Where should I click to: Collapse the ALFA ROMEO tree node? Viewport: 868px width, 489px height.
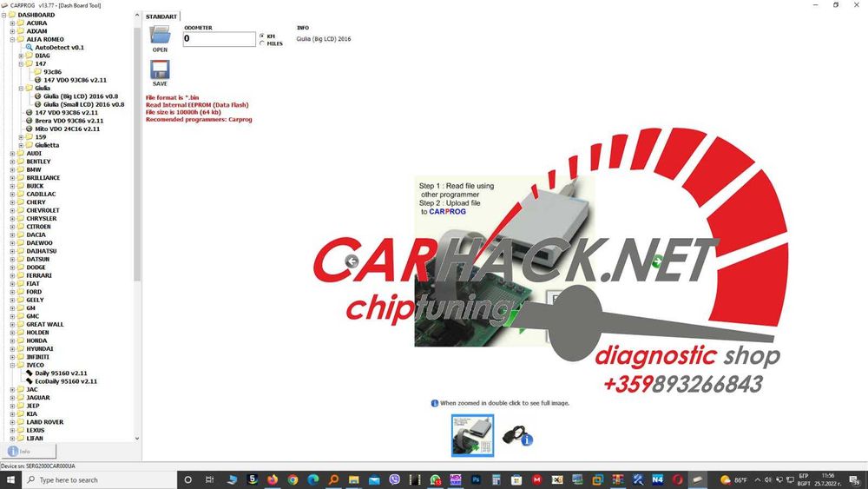12,39
